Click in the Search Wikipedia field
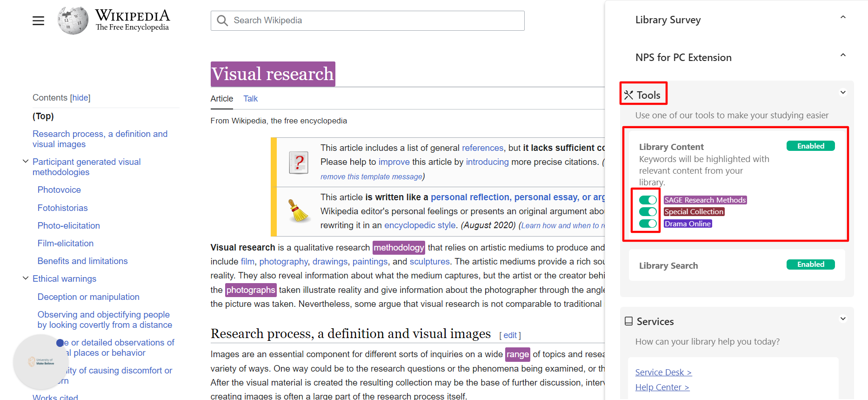This screenshot has width=868, height=400. click(367, 20)
